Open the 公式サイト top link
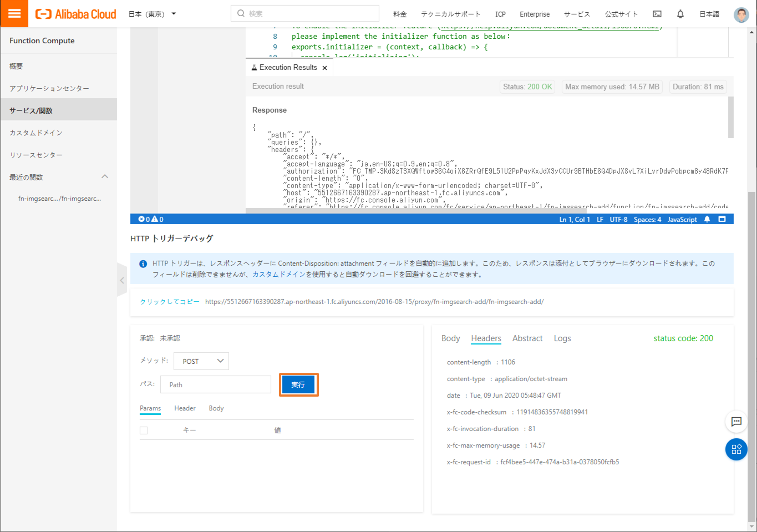Image resolution: width=757 pixels, height=532 pixels. pyautogui.click(x=621, y=14)
